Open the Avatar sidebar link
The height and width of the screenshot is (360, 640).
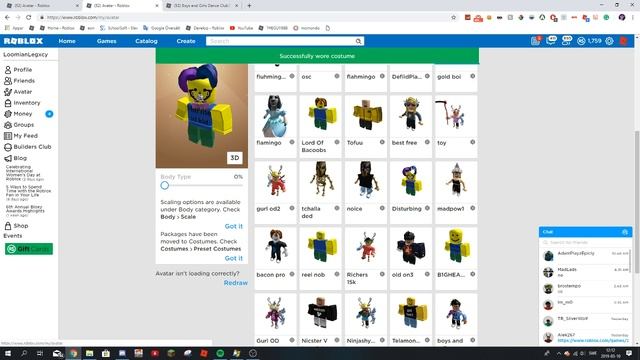click(x=18, y=92)
